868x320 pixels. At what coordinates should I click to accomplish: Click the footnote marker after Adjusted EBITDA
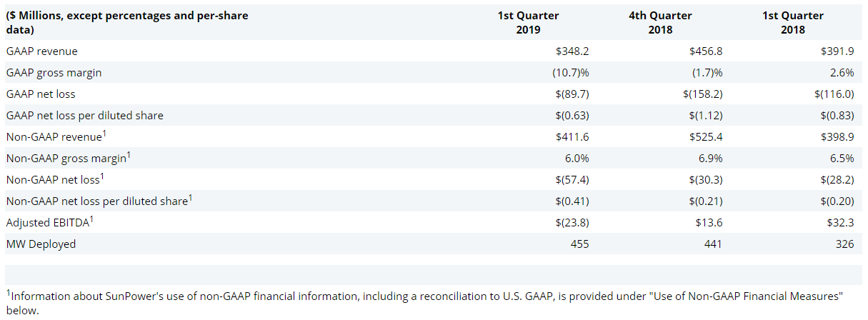point(91,219)
